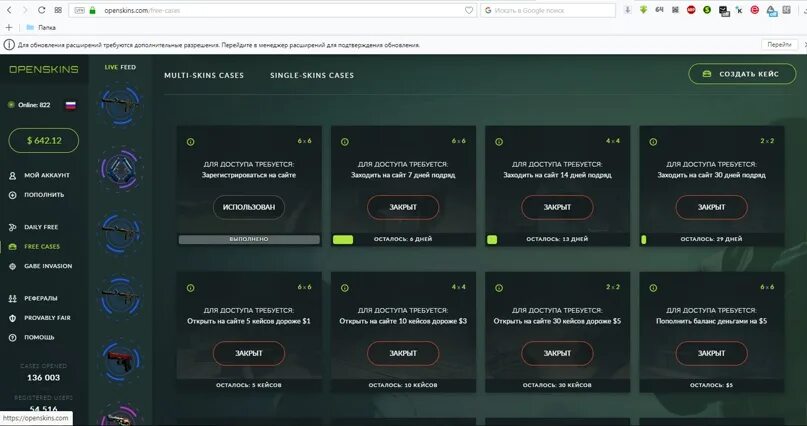Click browser back arrow
The height and width of the screenshot is (426, 807).
point(9,10)
